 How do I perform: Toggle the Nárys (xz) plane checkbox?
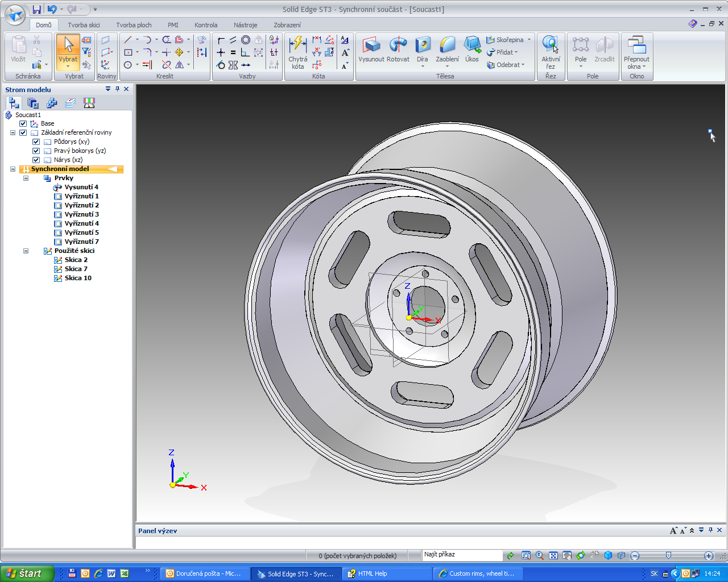click(x=36, y=160)
